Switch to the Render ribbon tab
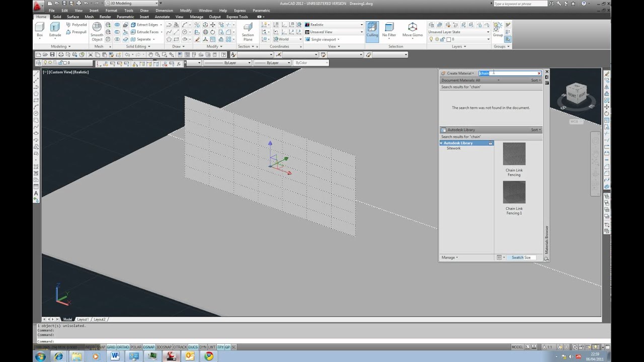 (x=105, y=17)
